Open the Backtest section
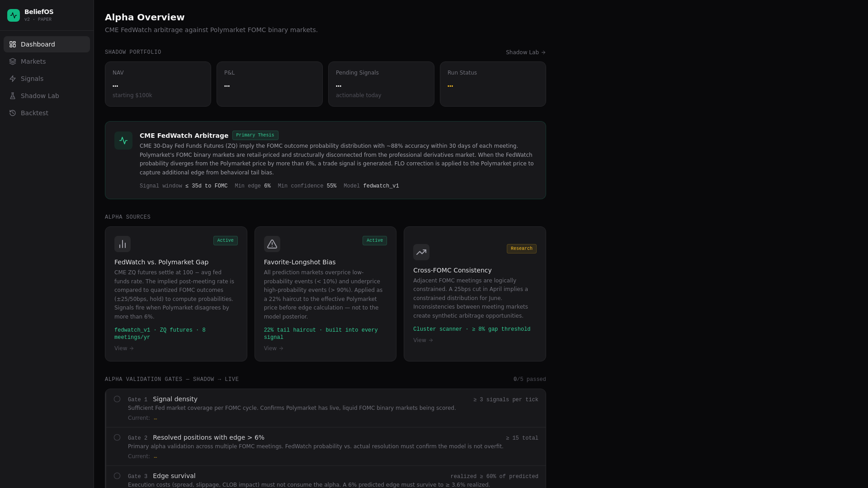The image size is (868, 488). 47,113
